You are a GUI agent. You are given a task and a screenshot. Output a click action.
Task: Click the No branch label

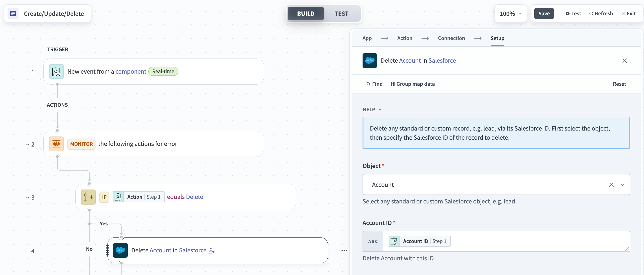click(x=89, y=249)
